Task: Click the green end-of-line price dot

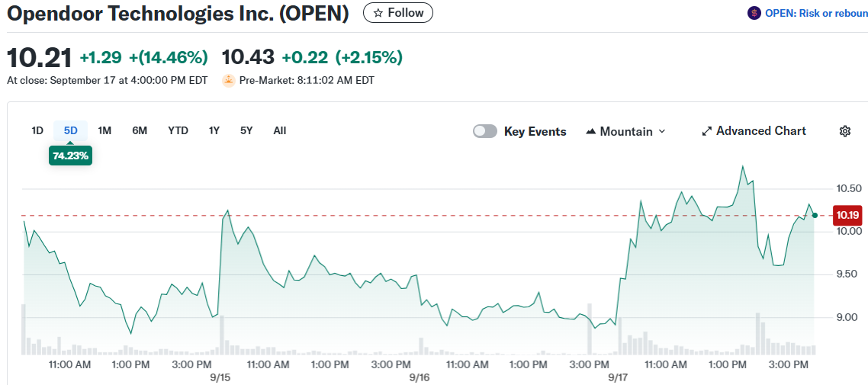Action: 815,215
